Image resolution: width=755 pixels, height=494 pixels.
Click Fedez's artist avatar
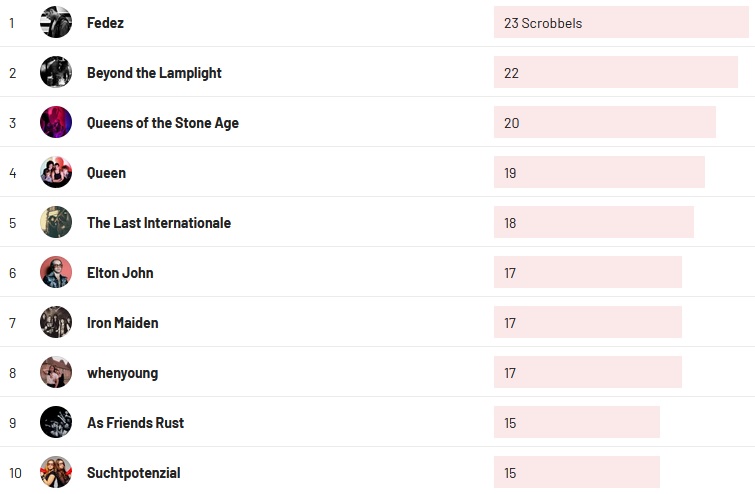pos(56,22)
